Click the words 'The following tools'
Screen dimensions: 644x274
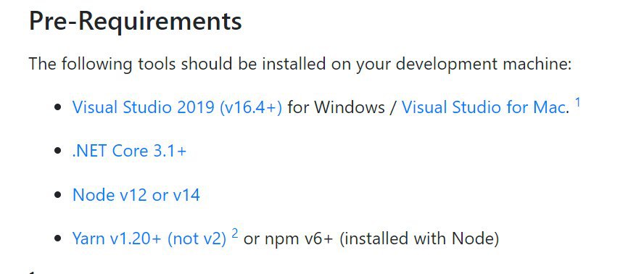102,64
